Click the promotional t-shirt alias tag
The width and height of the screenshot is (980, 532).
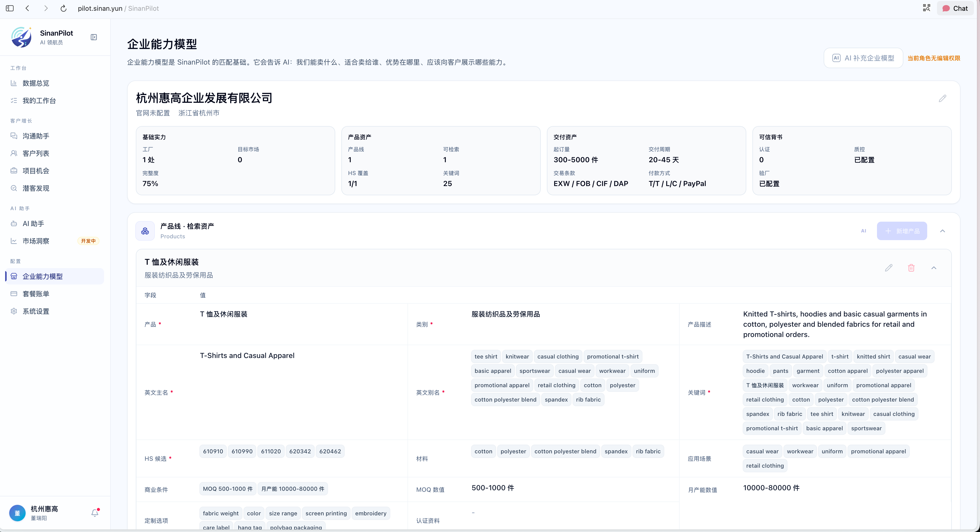pos(612,356)
